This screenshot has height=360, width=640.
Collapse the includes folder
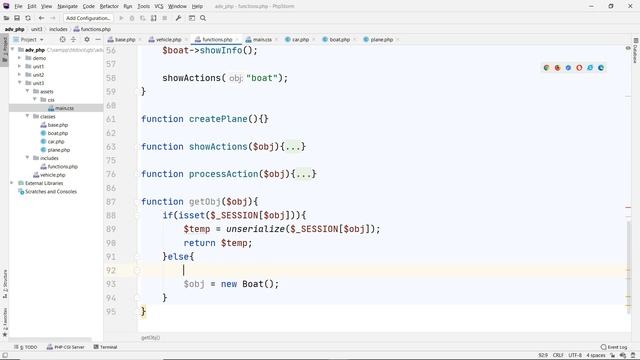click(x=27, y=158)
